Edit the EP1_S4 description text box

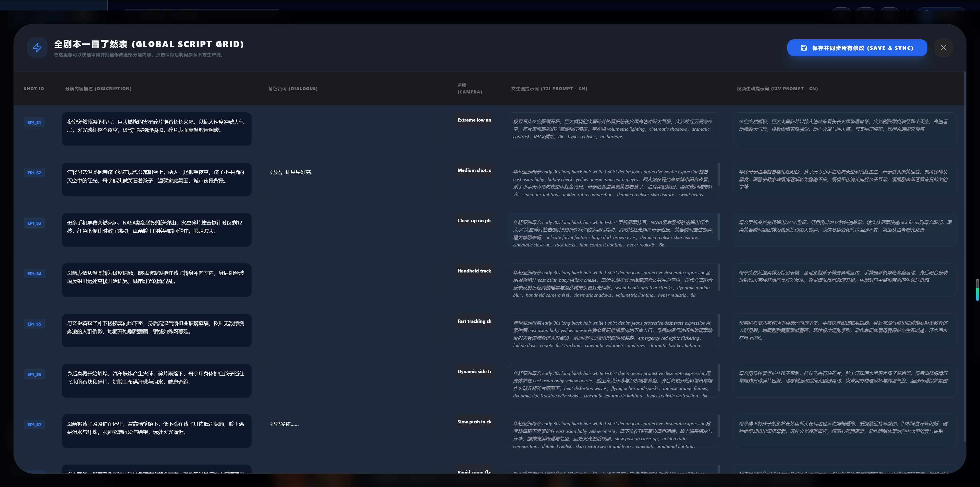pyautogui.click(x=156, y=280)
